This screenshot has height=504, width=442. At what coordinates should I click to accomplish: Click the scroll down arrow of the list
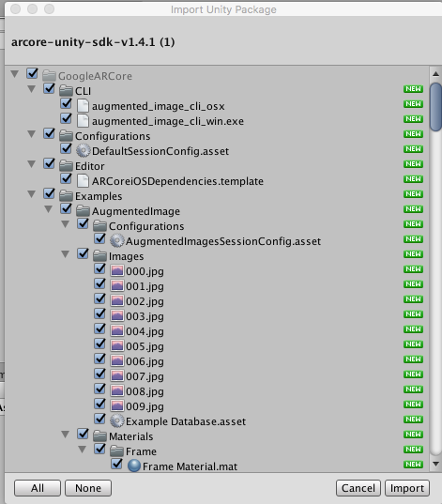(435, 464)
